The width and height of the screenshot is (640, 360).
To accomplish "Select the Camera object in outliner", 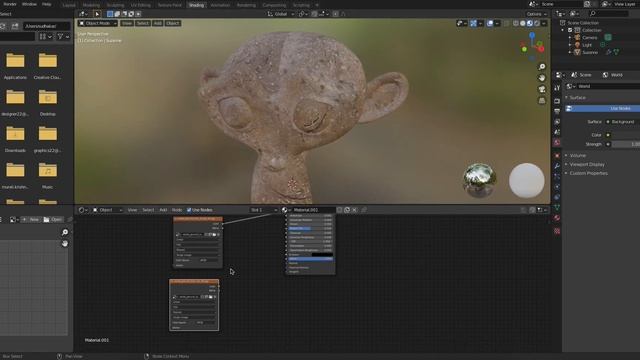I will pos(589,38).
